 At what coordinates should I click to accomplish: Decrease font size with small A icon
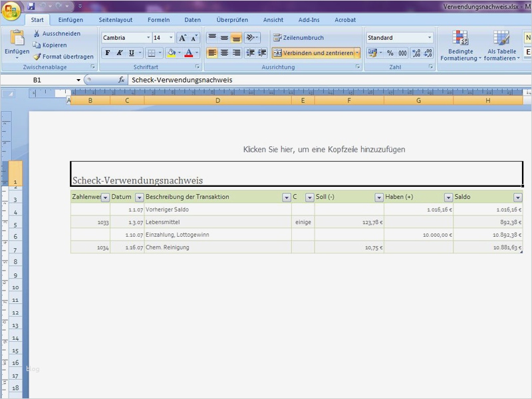tap(194, 38)
